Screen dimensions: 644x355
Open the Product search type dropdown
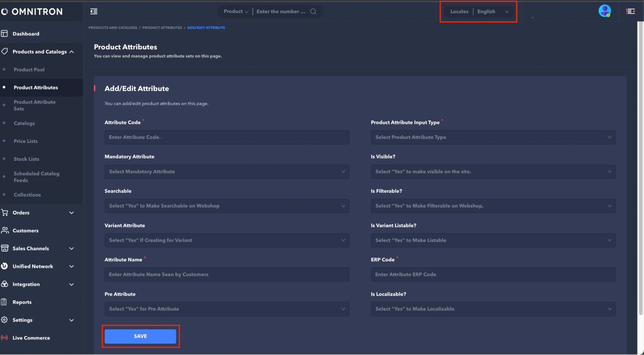point(236,12)
